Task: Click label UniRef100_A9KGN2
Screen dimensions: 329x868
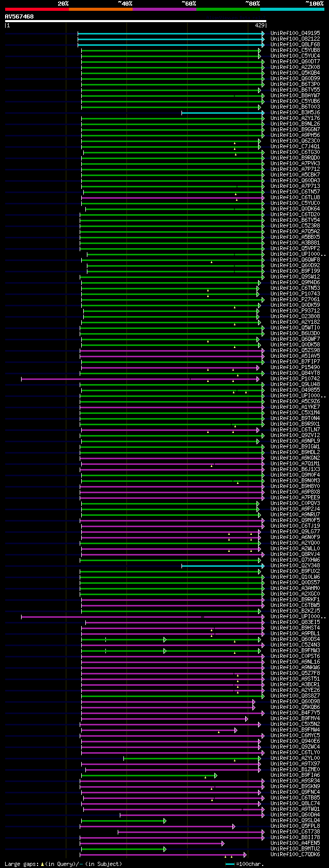Action: click(x=295, y=458)
